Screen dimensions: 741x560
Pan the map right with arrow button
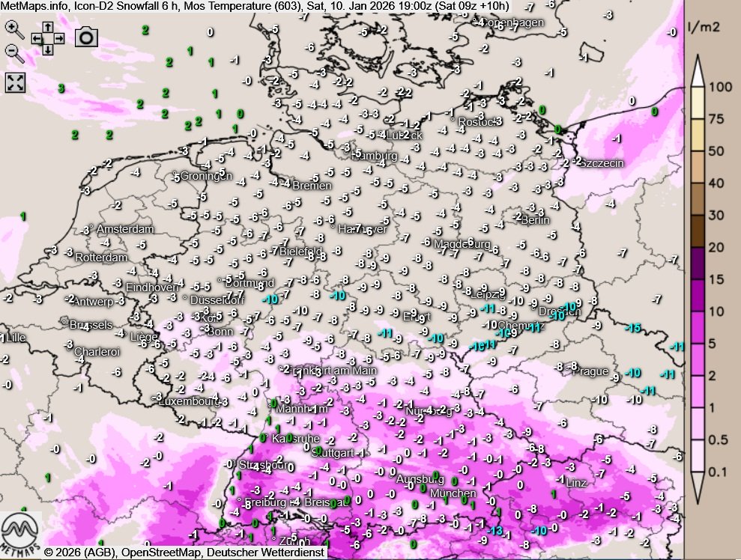tap(59, 38)
